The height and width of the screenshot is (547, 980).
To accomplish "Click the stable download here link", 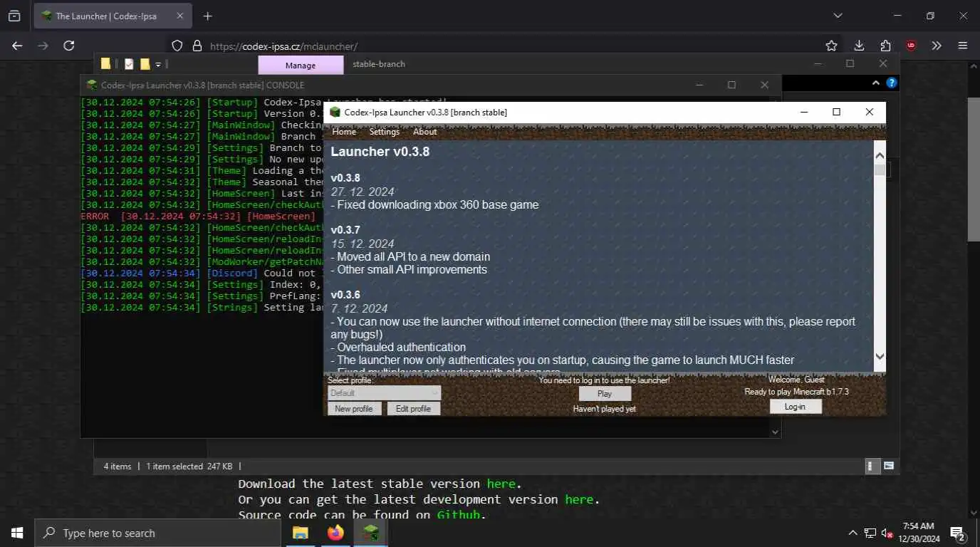I will (x=501, y=484).
